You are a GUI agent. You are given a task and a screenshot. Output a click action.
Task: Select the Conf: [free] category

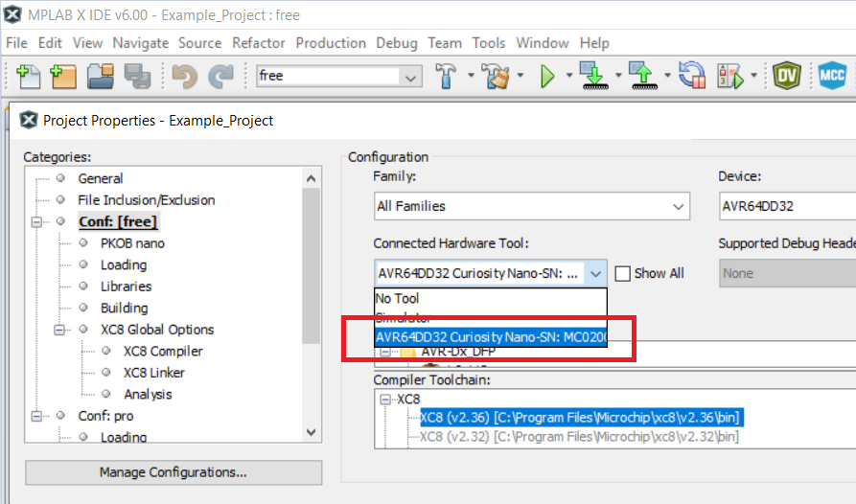(x=118, y=222)
